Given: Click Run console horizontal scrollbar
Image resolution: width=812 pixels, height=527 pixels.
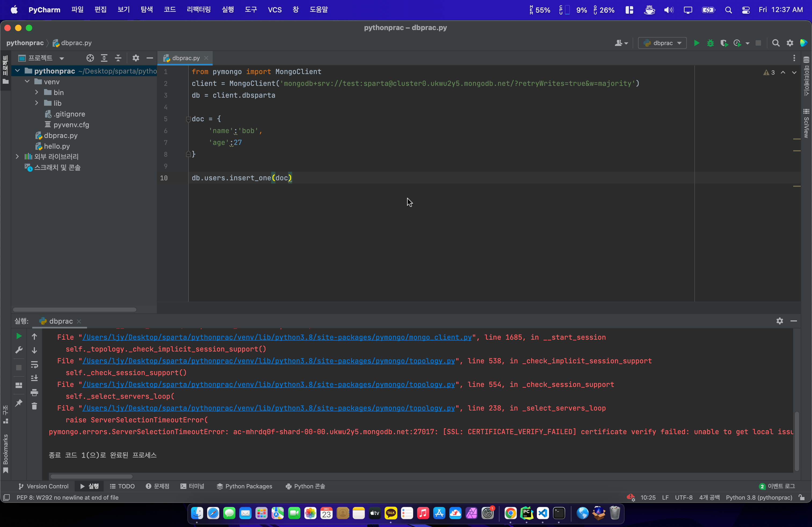Looking at the screenshot, I should coord(91,476).
